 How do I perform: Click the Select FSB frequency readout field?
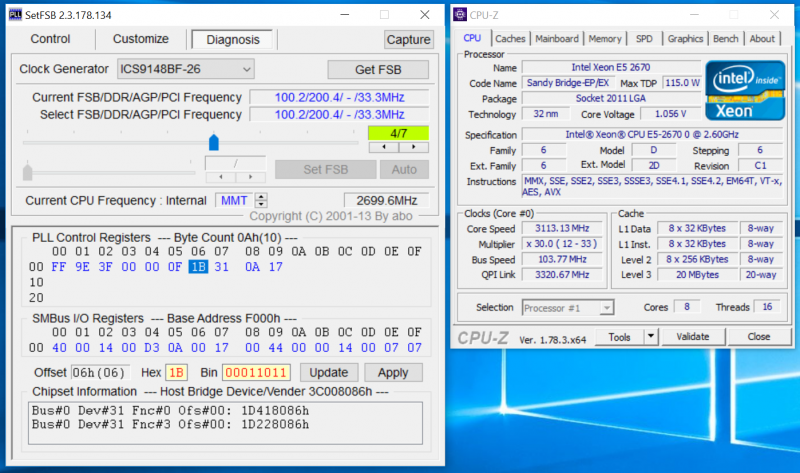click(x=339, y=115)
